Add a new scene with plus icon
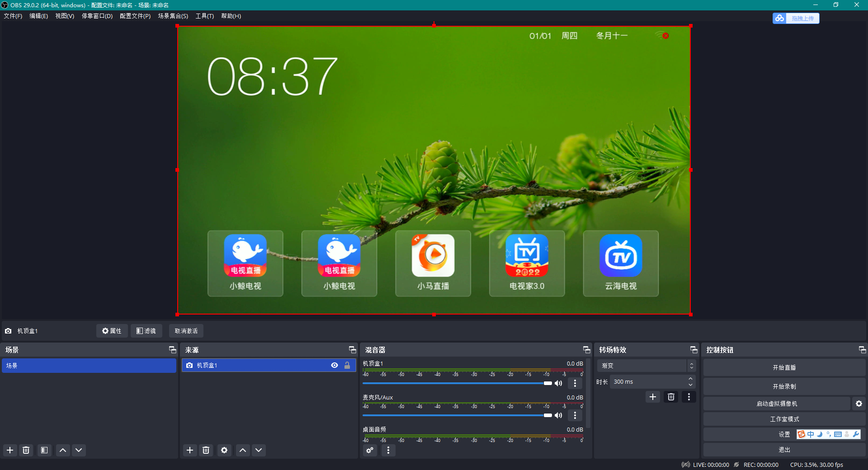The width and height of the screenshot is (868, 470). pos(10,450)
